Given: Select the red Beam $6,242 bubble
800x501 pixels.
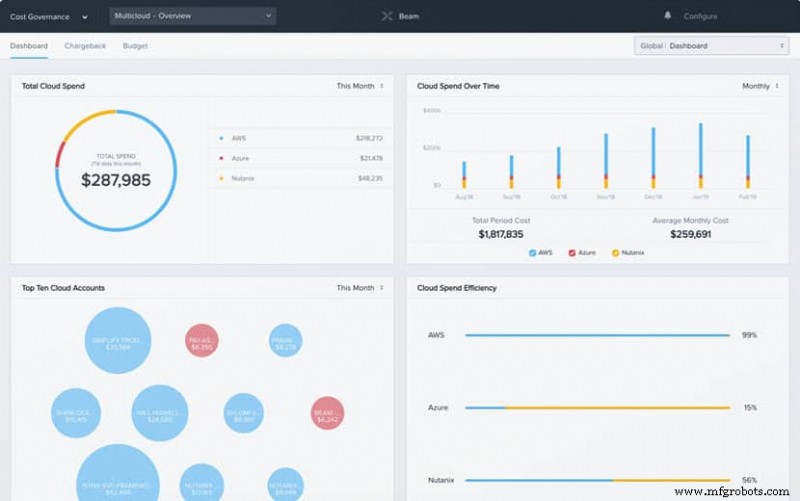Looking at the screenshot, I should (327, 413).
